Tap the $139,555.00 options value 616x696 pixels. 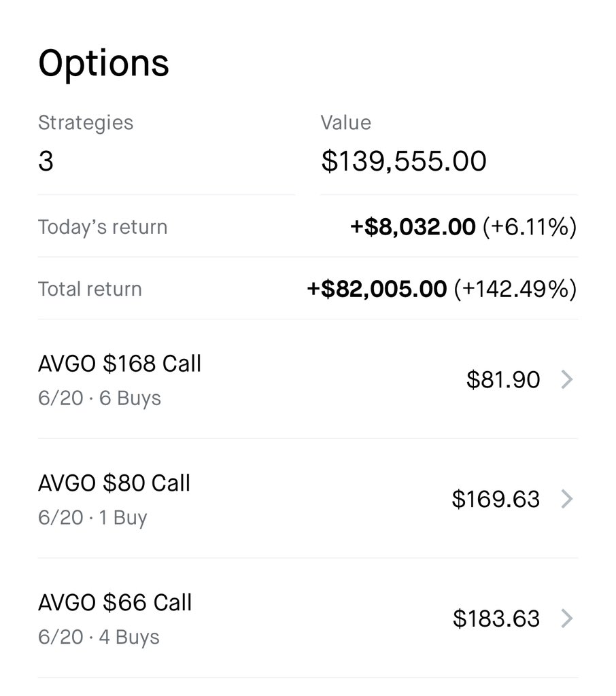coord(404,162)
